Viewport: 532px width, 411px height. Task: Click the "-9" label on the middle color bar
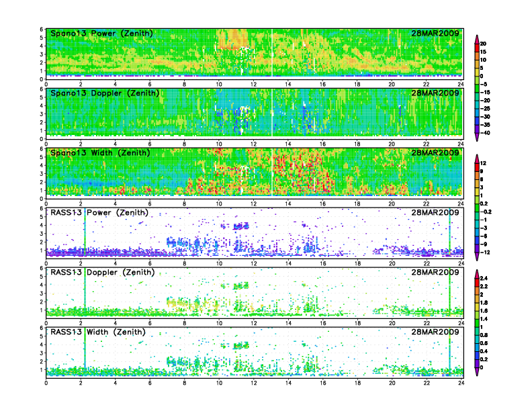(484, 244)
